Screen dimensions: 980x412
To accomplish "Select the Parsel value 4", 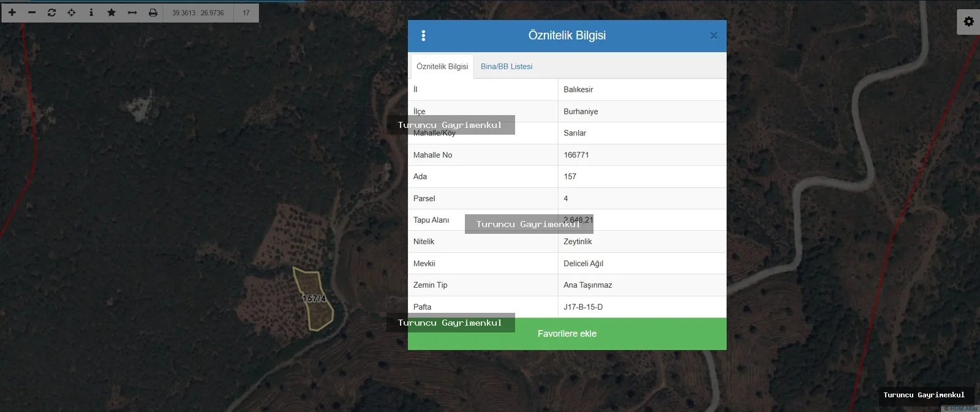I will (642, 198).
